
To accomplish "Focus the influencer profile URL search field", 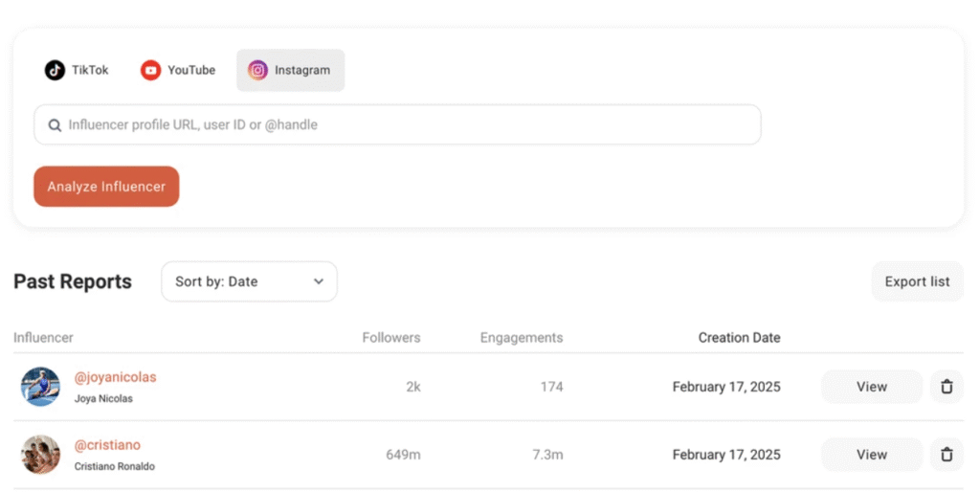I will point(397,124).
